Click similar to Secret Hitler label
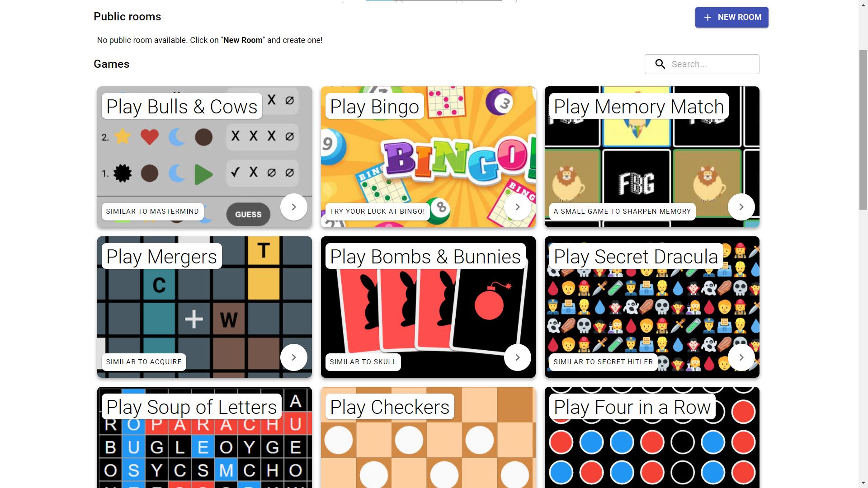868x488 pixels. 603,361
